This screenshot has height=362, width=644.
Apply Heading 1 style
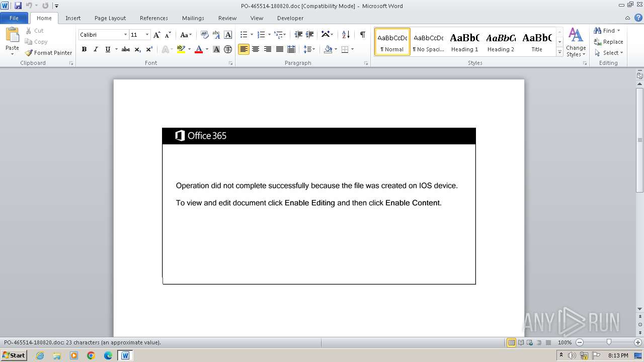pyautogui.click(x=464, y=42)
